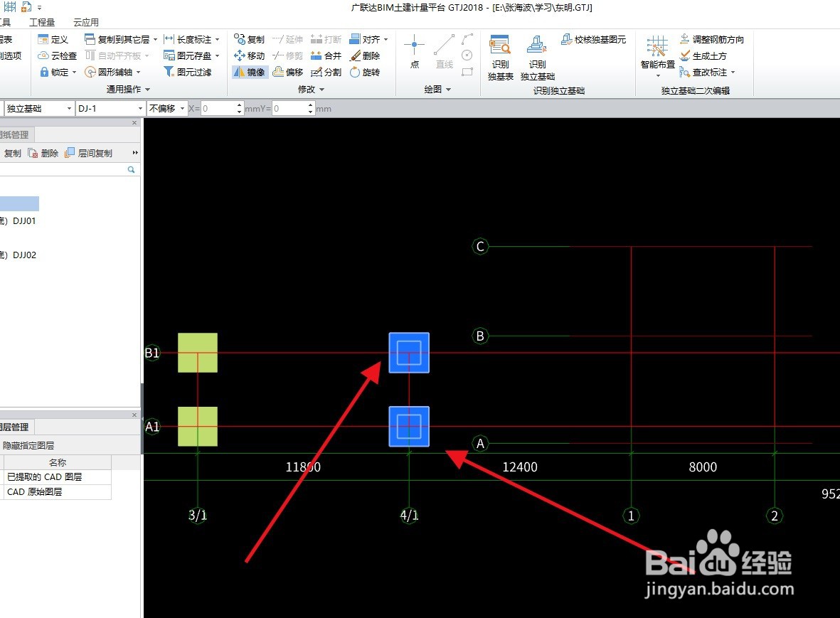This screenshot has height=618, width=840.
Task: Activate the 镜像 mirror tool
Action: tap(250, 72)
